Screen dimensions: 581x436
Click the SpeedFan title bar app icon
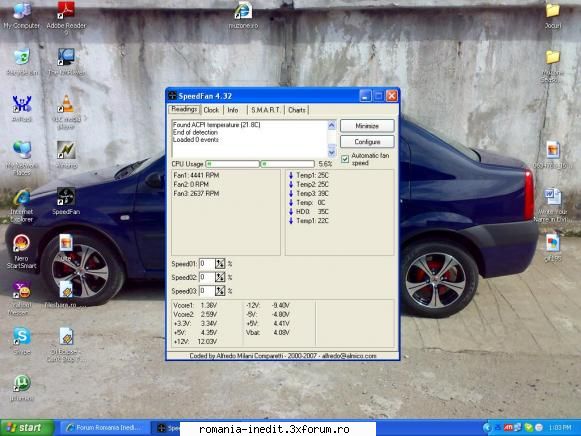pyautogui.click(x=172, y=96)
